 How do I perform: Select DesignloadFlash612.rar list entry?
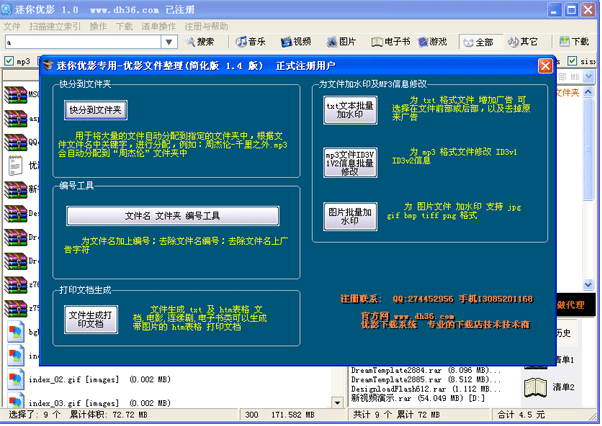pos(426,389)
